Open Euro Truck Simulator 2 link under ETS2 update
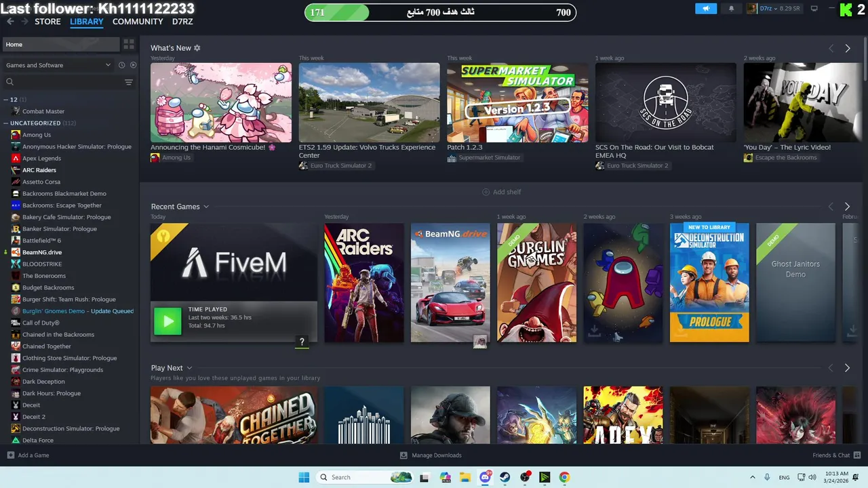The width and height of the screenshot is (868, 488). 341,165
